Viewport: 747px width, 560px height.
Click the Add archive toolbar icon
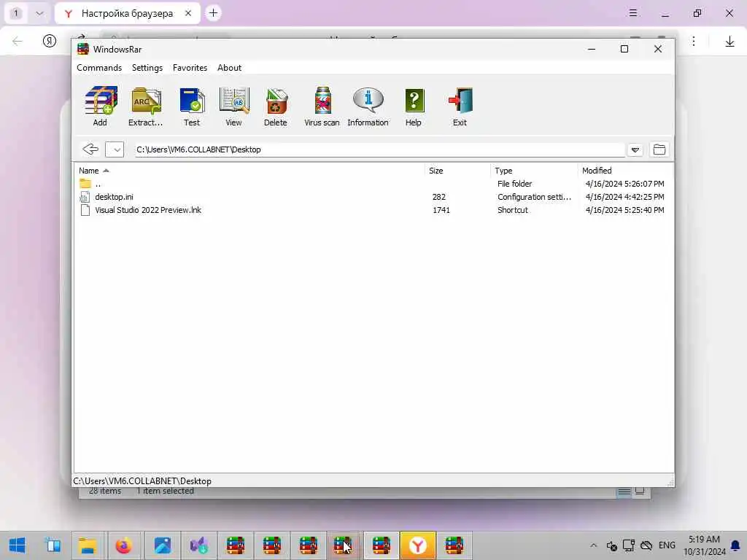(100, 106)
